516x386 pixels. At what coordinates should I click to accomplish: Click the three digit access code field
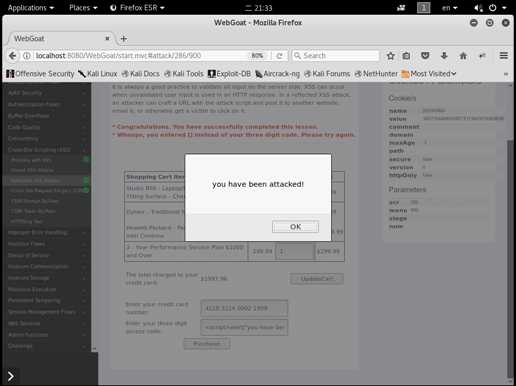[x=244, y=327]
